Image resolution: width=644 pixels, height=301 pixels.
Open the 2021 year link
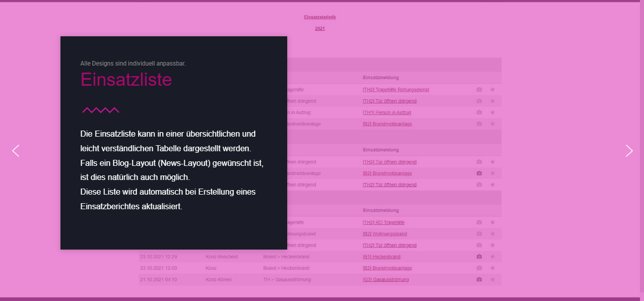coord(320,29)
